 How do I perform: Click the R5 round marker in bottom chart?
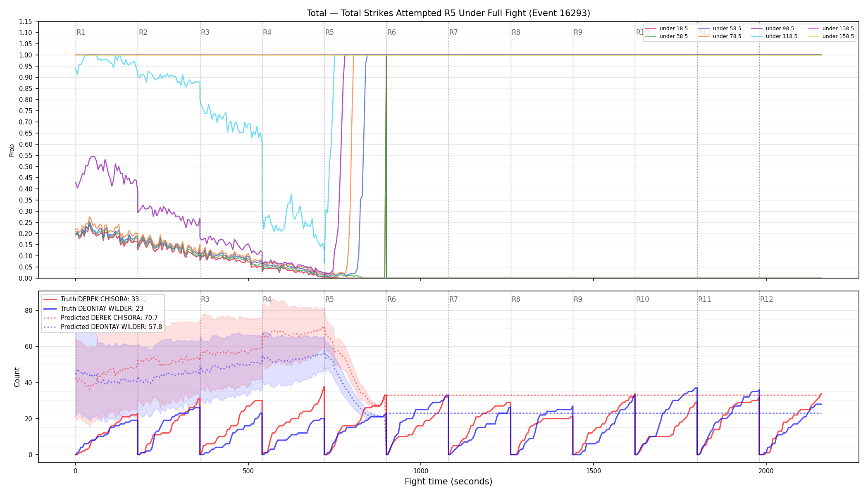(329, 299)
